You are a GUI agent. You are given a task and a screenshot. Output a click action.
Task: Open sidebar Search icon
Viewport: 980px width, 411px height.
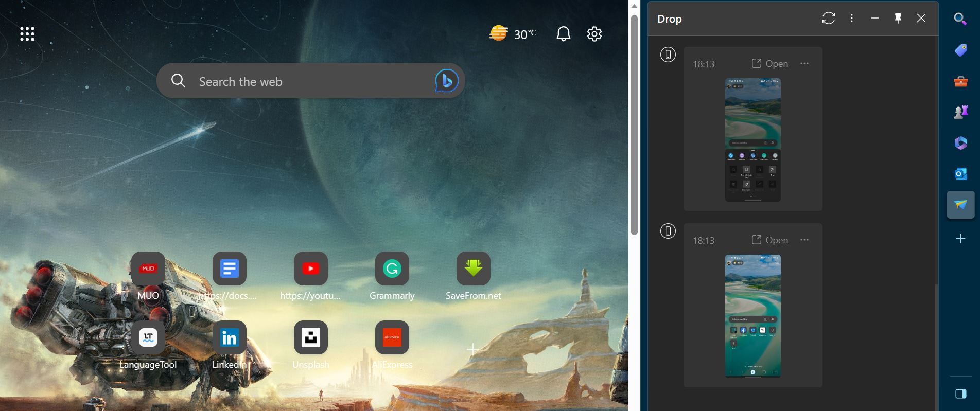(x=960, y=20)
